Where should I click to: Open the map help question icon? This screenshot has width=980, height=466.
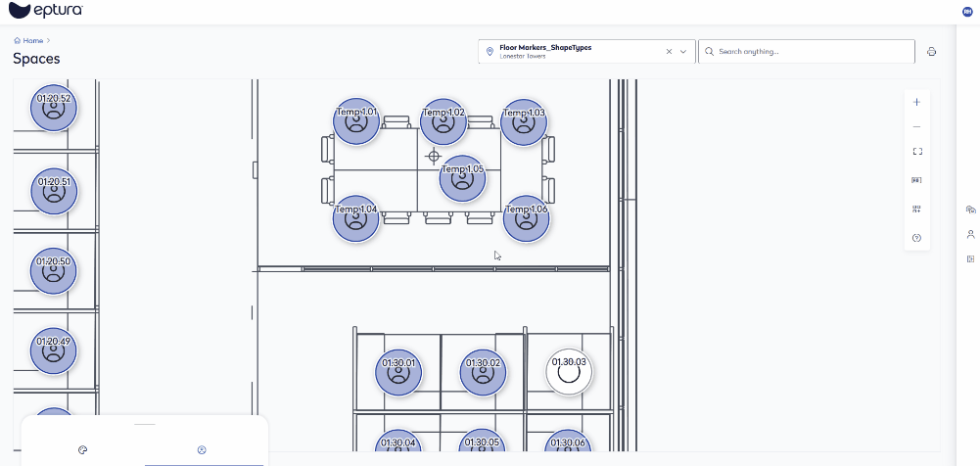click(917, 238)
